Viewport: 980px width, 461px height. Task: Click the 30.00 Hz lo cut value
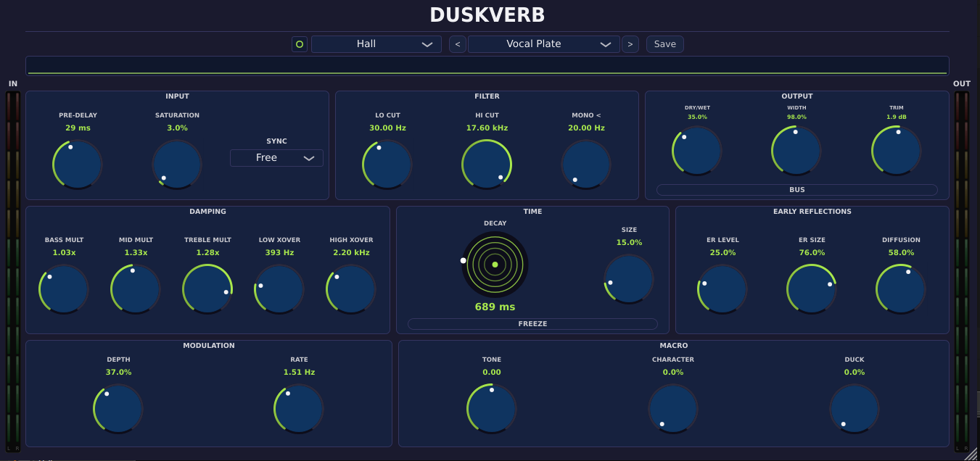387,128
